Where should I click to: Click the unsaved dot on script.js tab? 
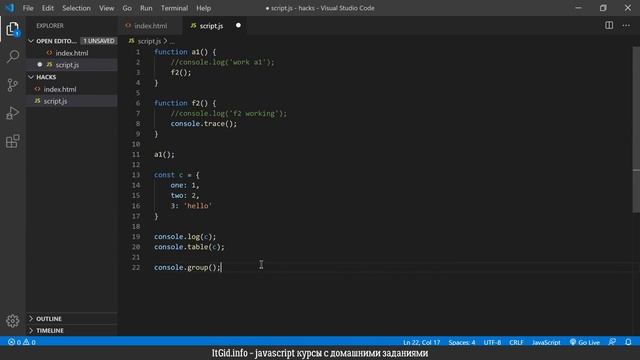click(238, 25)
